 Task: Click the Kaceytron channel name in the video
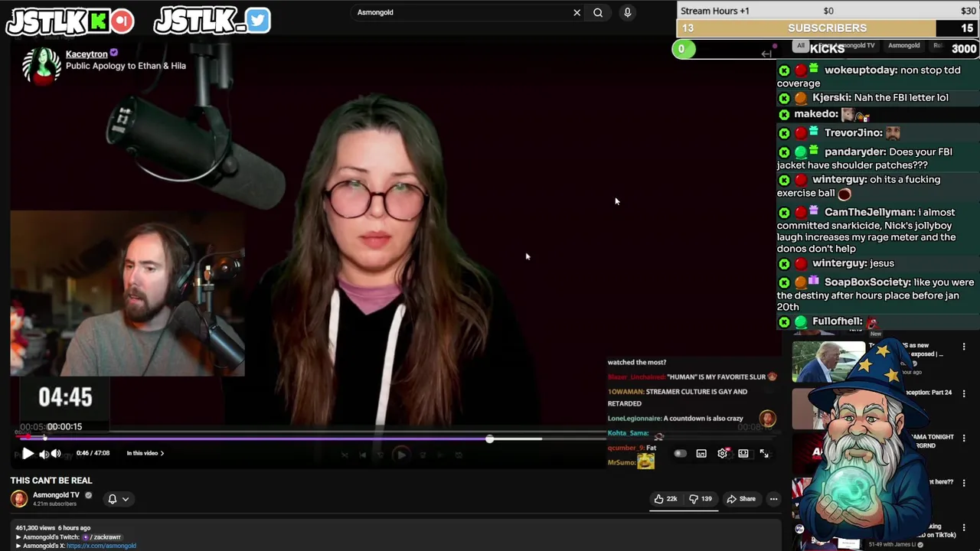tap(87, 54)
